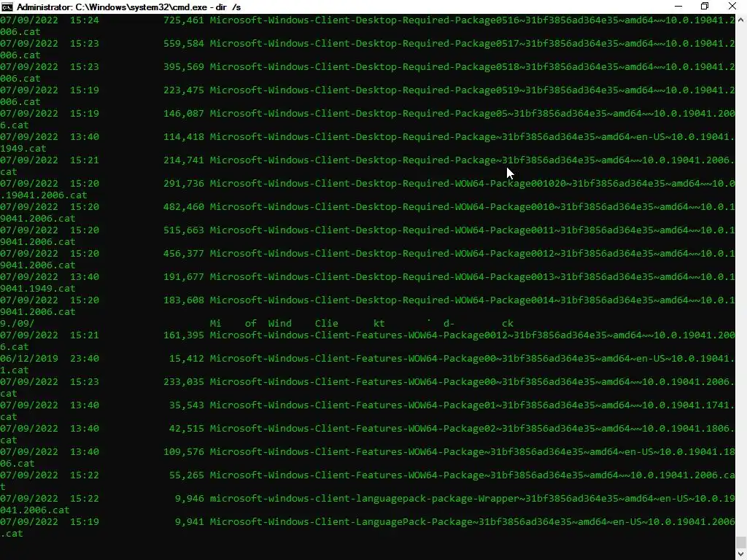
Task: Click the WOW64-Package001020 file name
Action: (472, 184)
